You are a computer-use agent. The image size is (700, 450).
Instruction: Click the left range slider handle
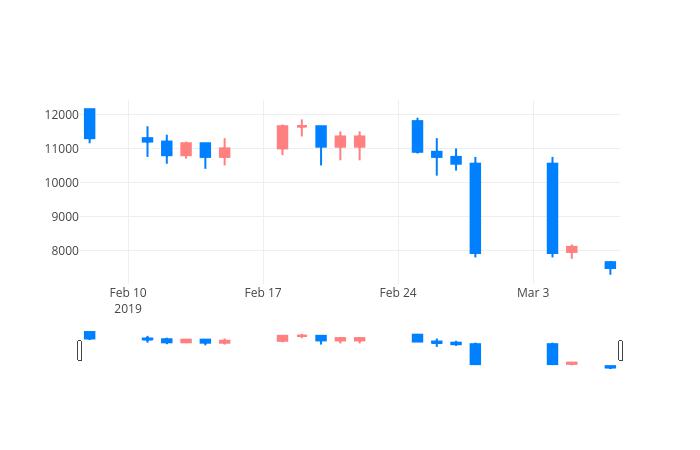tap(79, 350)
